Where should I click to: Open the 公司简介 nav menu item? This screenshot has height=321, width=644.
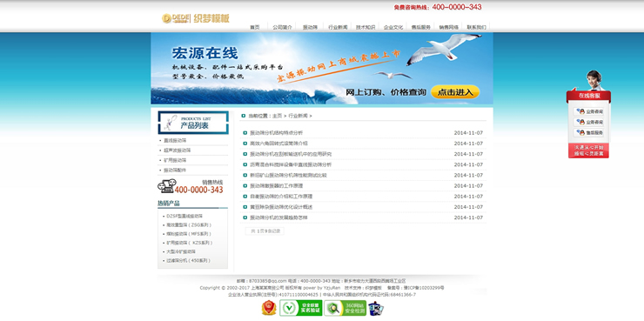[x=282, y=27]
